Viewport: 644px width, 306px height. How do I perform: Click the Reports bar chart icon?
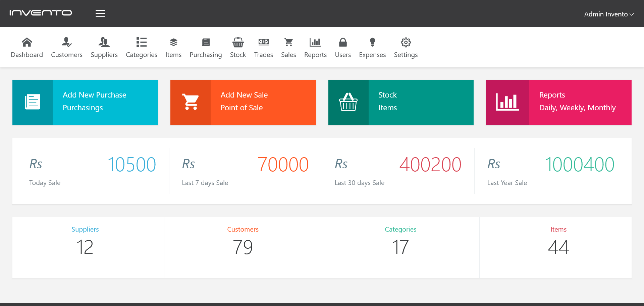315,42
